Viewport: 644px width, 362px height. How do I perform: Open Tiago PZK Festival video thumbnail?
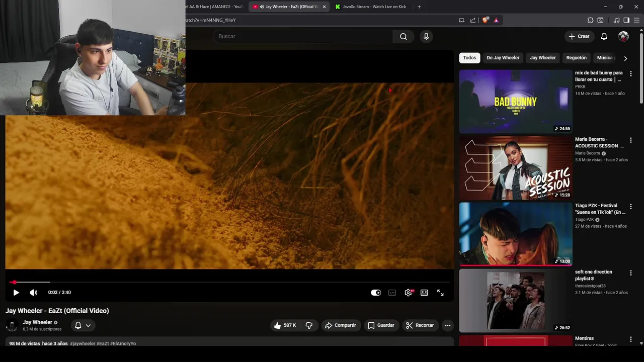click(516, 234)
